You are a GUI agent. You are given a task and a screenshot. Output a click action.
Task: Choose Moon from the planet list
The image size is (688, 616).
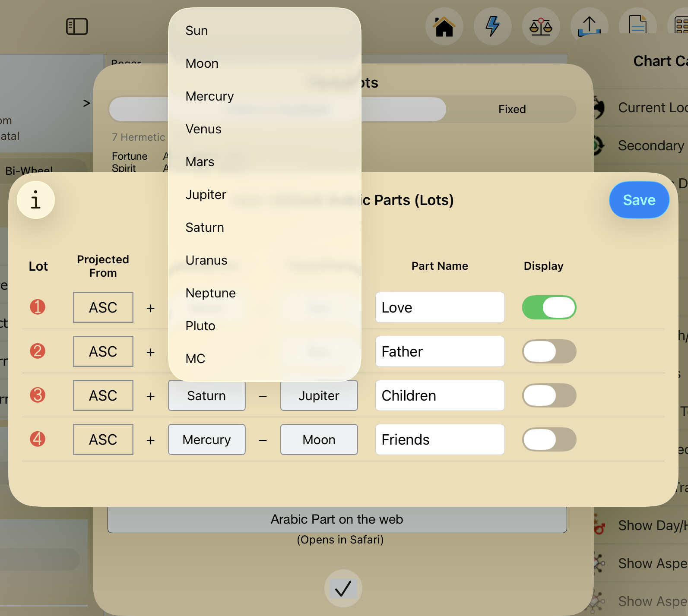265,63
